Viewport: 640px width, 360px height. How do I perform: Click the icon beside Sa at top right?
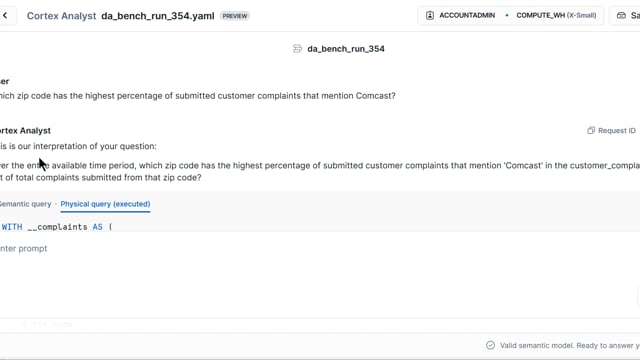(621, 16)
